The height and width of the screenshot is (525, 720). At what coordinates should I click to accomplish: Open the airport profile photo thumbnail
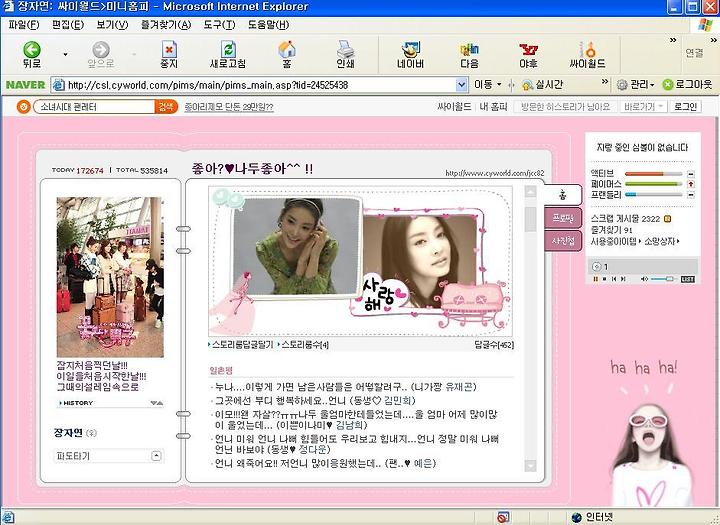click(110, 277)
